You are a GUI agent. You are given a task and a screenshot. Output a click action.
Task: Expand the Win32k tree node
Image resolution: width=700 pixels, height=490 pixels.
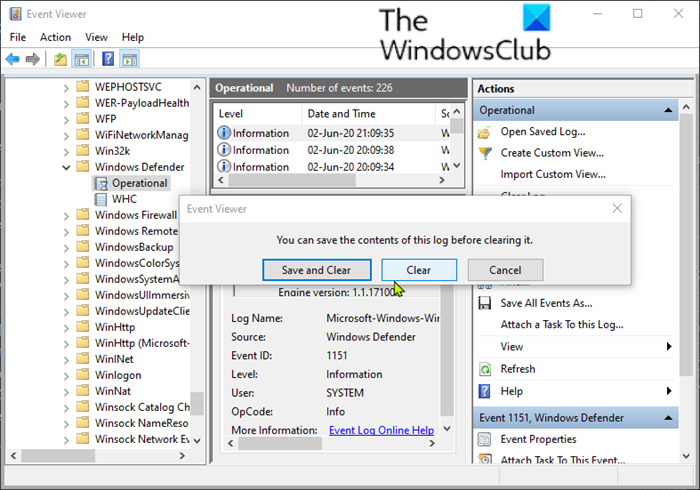tap(66, 152)
